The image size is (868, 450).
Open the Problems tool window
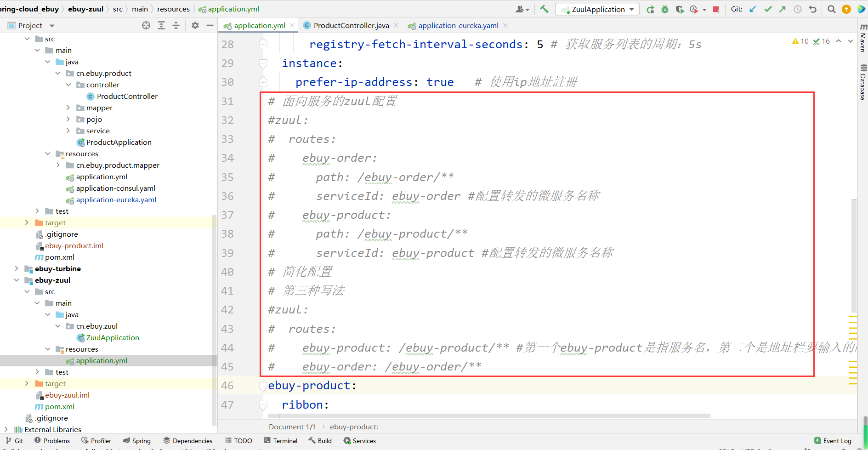click(x=52, y=440)
